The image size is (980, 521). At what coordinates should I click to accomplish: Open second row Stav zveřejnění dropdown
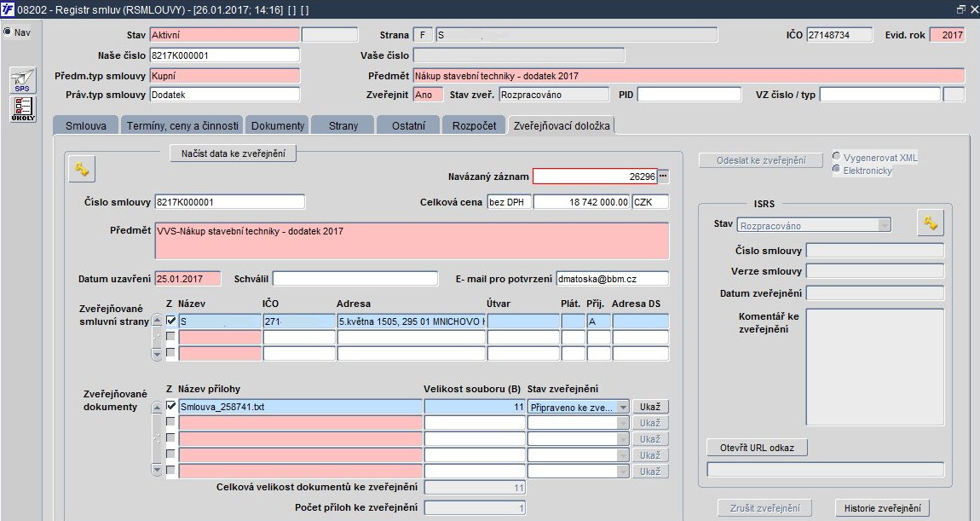622,424
